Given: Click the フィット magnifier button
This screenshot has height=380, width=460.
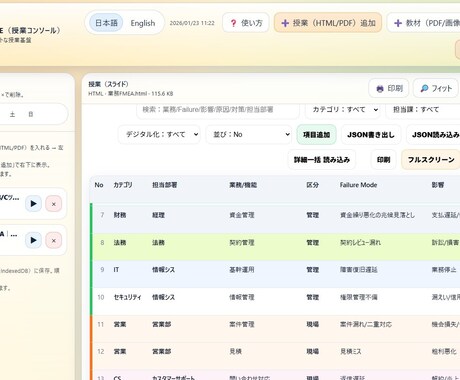Looking at the screenshot, I should [436, 88].
